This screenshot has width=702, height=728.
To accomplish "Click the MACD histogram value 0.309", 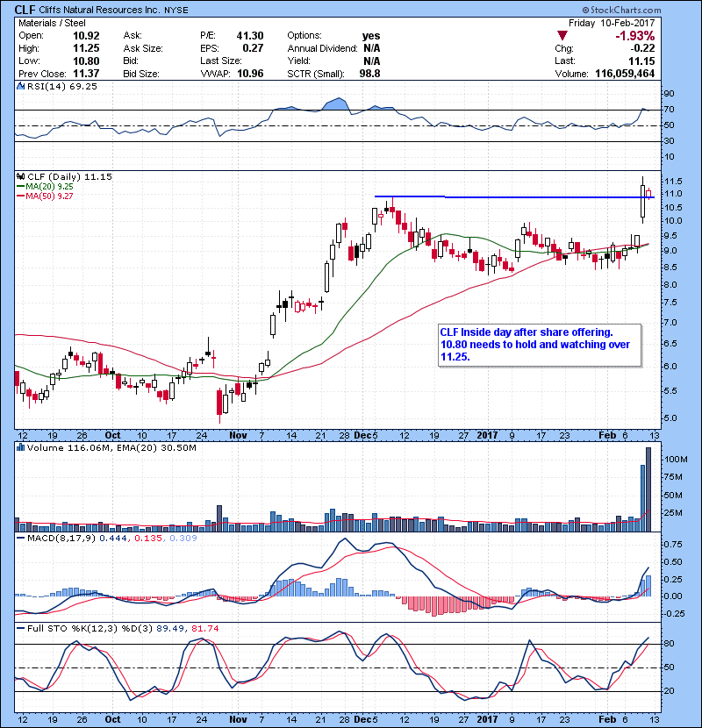I will tap(183, 539).
